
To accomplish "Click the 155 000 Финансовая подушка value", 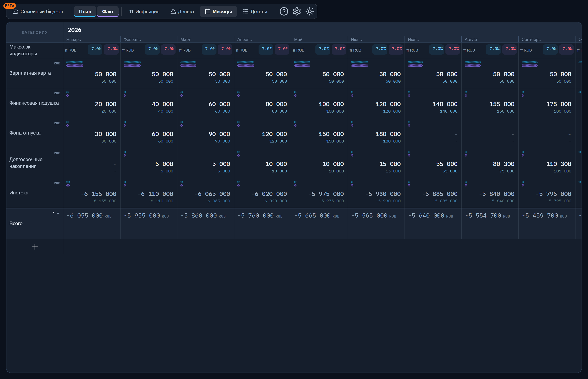I will click(x=502, y=104).
